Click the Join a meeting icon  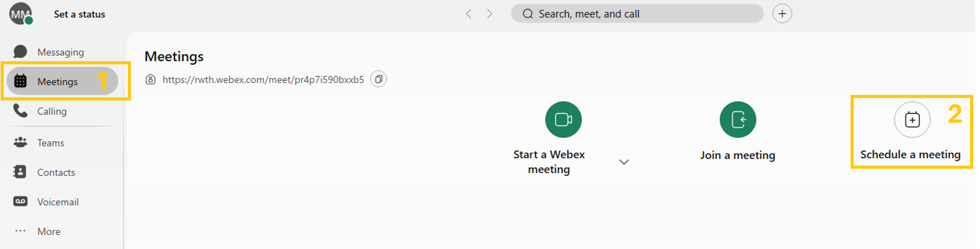click(x=738, y=120)
